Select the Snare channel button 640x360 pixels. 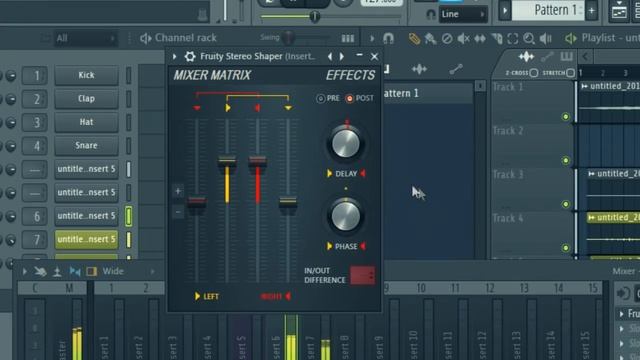[x=86, y=145]
